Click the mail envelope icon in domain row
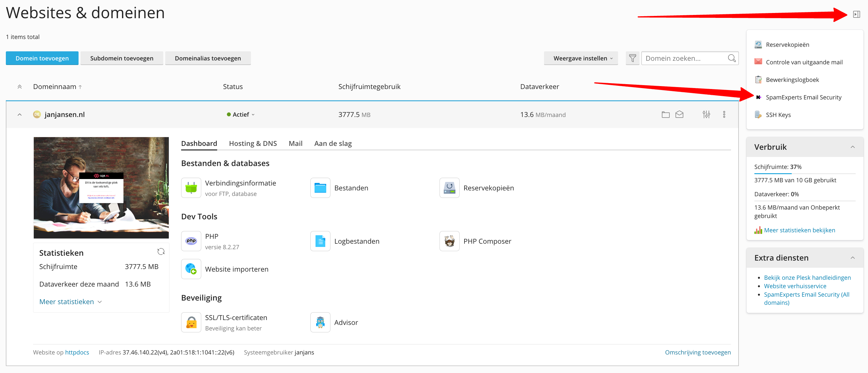 point(679,115)
